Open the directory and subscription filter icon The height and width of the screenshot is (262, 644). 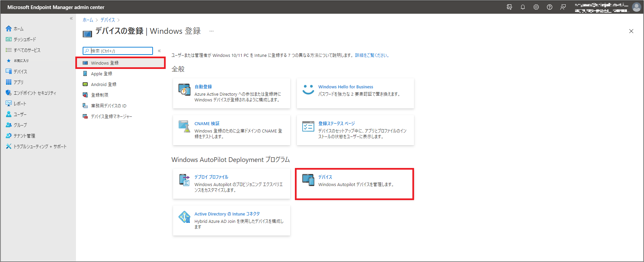[509, 7]
